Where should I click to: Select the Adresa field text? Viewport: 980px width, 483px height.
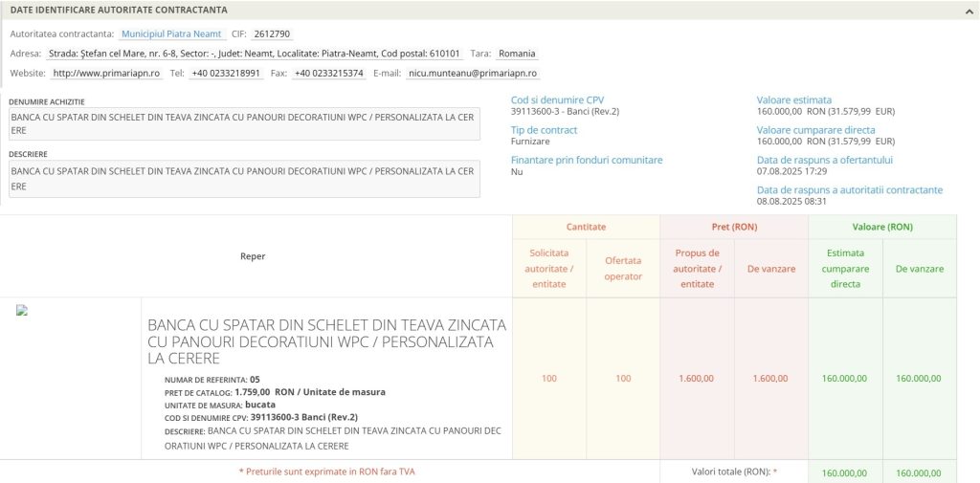click(x=254, y=54)
